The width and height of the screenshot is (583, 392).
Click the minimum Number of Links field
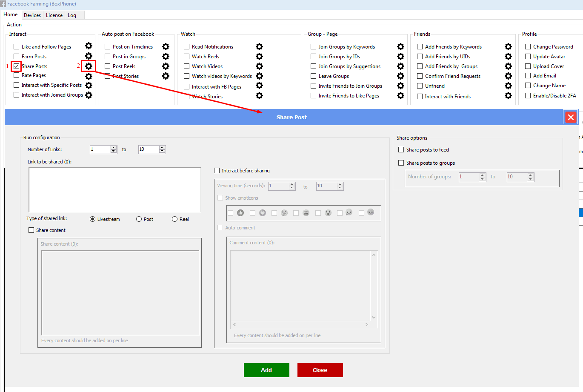[100, 149]
